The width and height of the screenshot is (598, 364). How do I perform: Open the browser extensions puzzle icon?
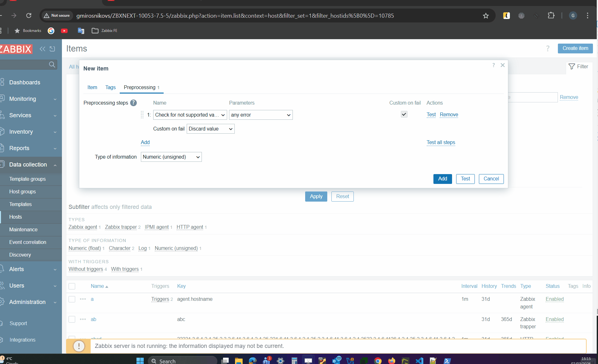(551, 15)
